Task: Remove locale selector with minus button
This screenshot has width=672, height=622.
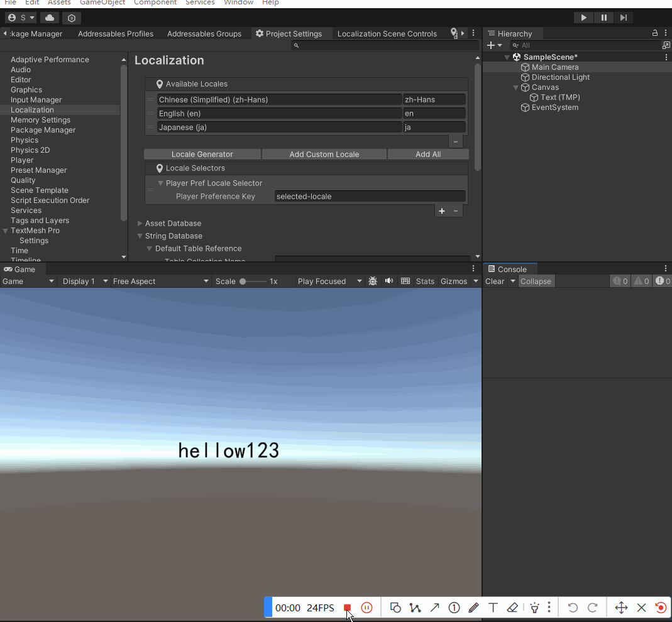Action: pos(456,210)
